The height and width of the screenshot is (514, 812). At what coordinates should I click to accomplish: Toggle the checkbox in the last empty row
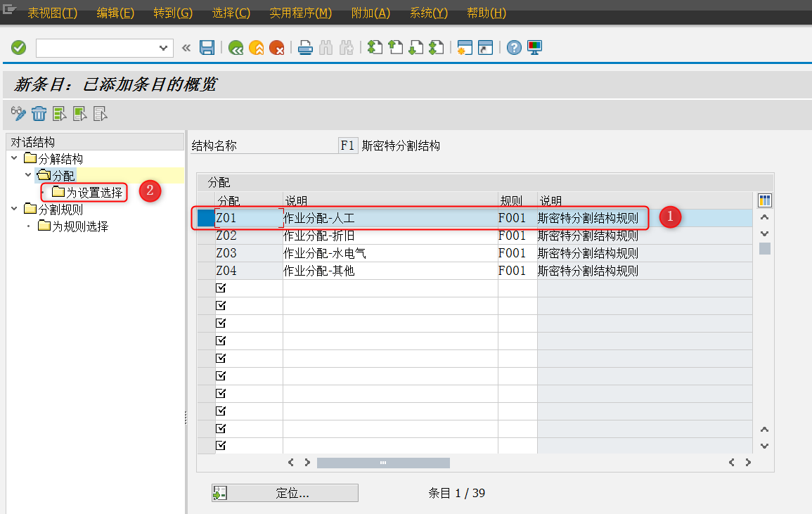(220, 446)
